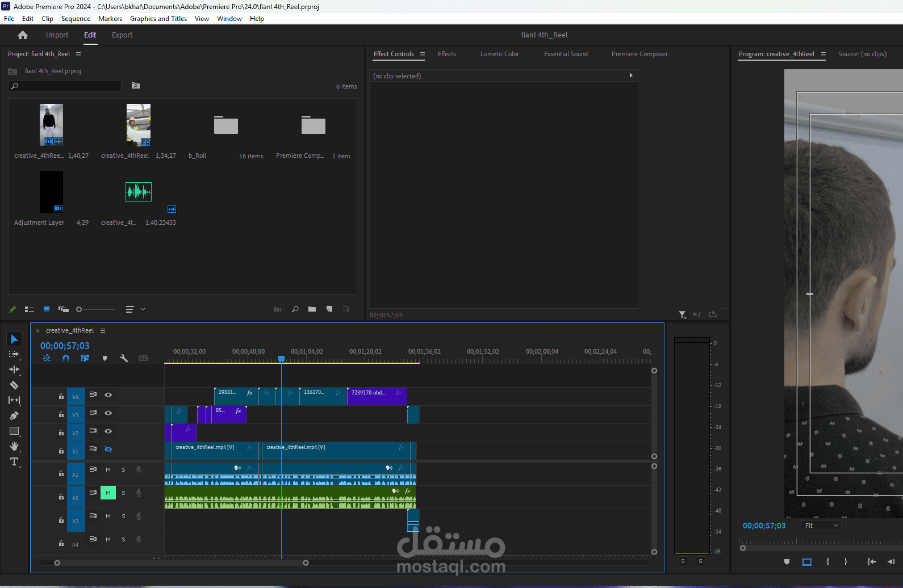Solo audio track A3
This screenshot has height=588, width=903.
click(x=123, y=516)
